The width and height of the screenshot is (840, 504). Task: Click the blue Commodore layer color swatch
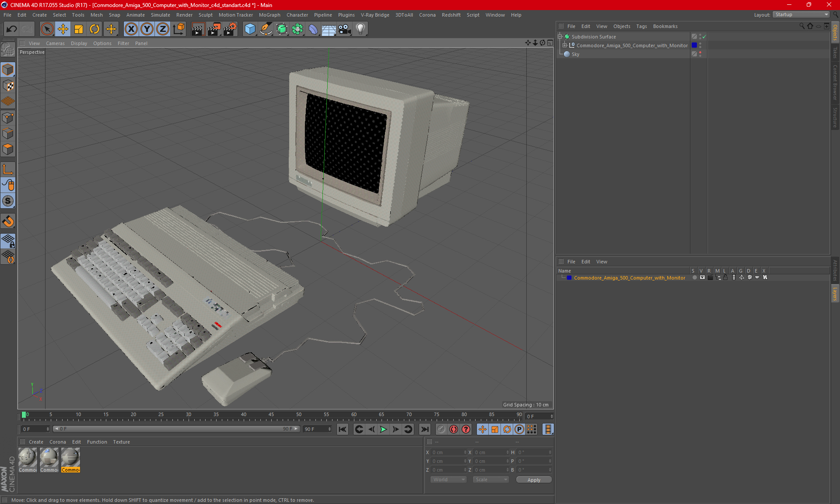(x=569, y=278)
